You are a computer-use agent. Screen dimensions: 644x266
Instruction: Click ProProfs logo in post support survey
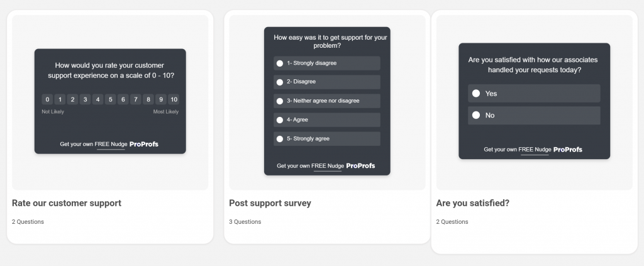(360, 166)
